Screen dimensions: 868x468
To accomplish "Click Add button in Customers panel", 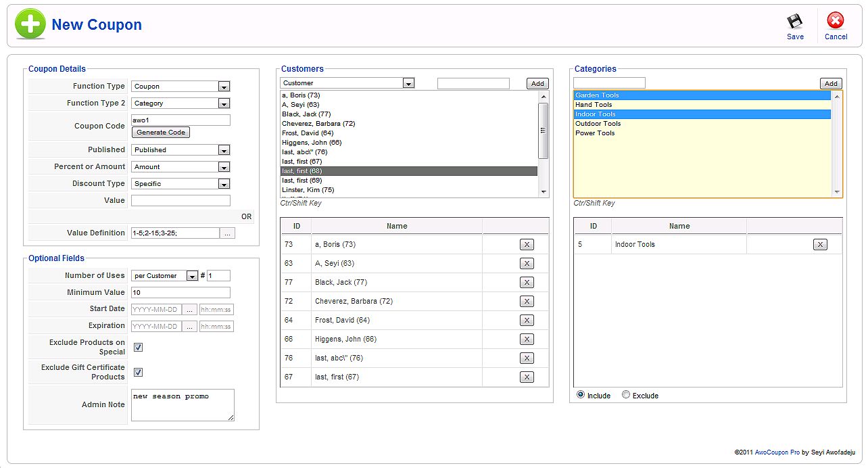I will pyautogui.click(x=537, y=84).
